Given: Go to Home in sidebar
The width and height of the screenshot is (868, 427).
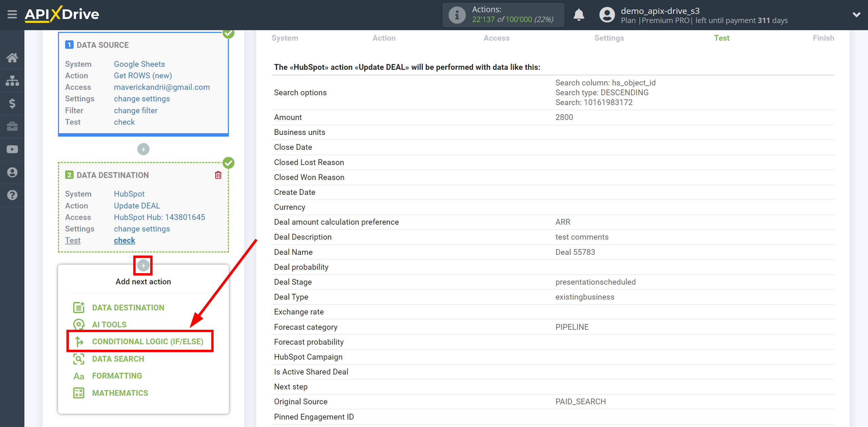Looking at the screenshot, I should pyautogui.click(x=12, y=58).
